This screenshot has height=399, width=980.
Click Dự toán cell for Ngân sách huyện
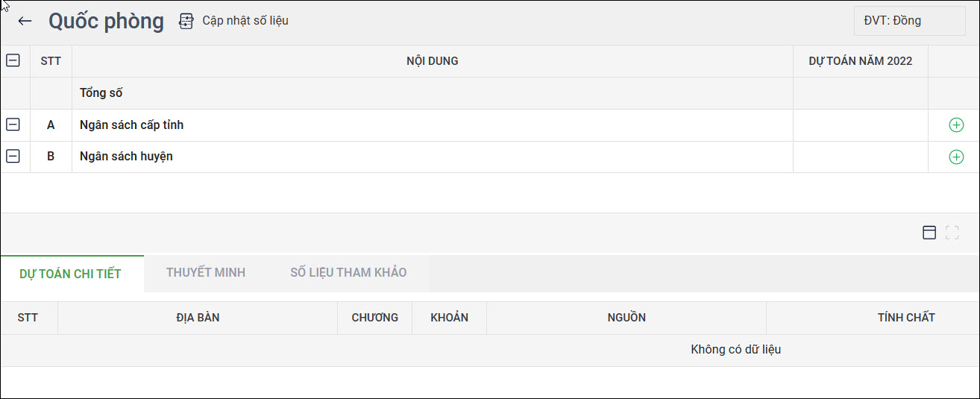(860, 157)
